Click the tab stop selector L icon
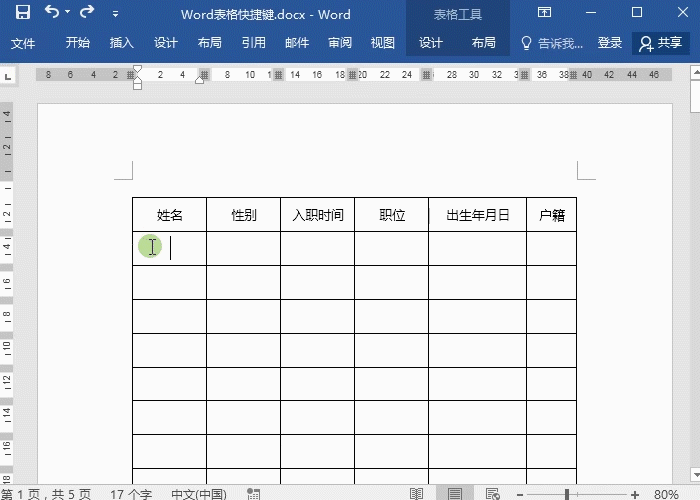The width and height of the screenshot is (700, 500). tap(8, 76)
